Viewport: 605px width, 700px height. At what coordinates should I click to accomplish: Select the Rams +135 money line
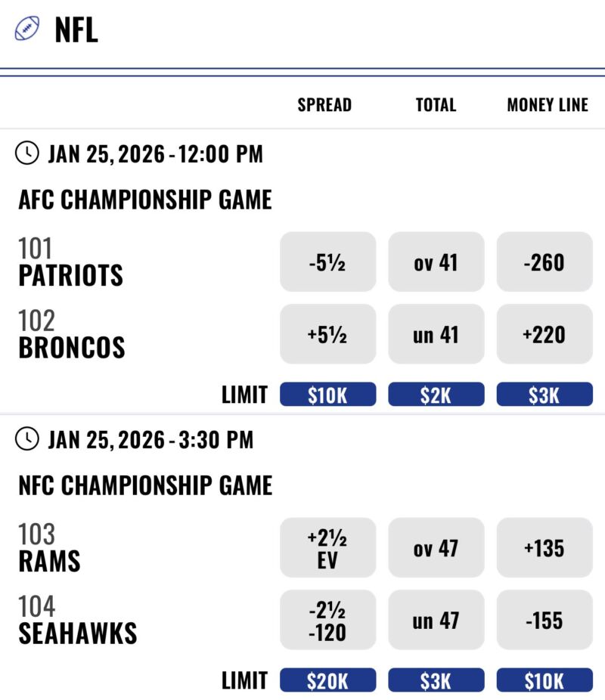pyautogui.click(x=544, y=547)
